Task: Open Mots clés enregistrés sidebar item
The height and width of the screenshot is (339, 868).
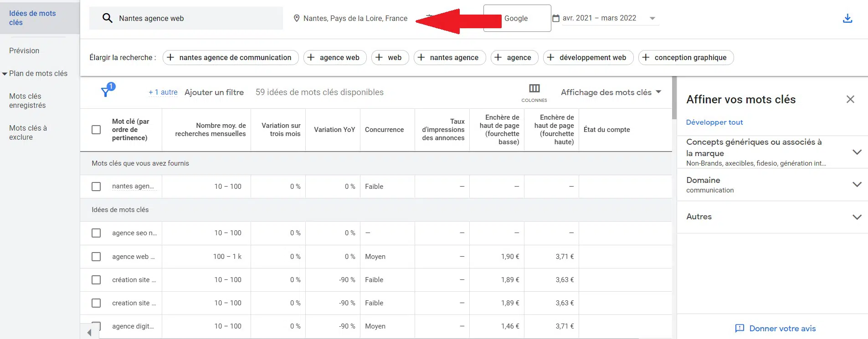Action: pyautogui.click(x=27, y=101)
